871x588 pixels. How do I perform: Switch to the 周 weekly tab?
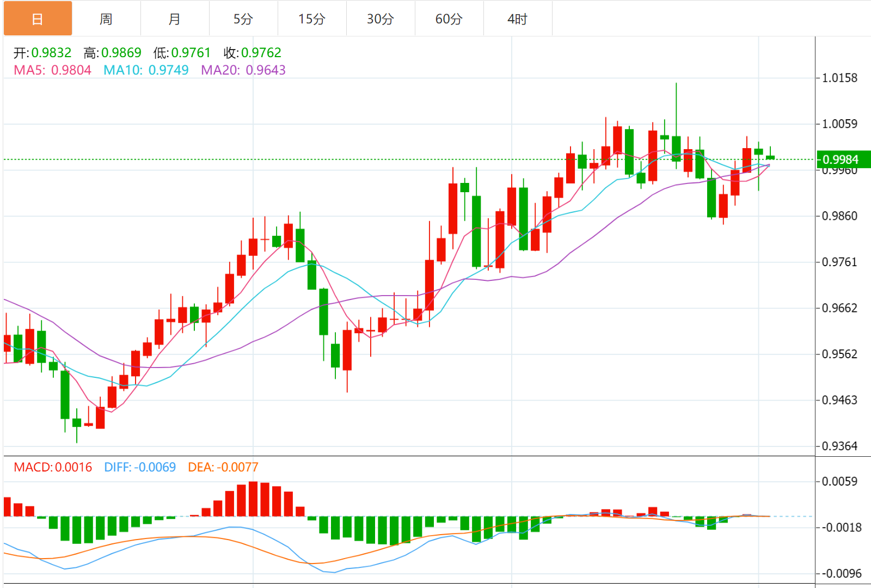[x=106, y=19]
